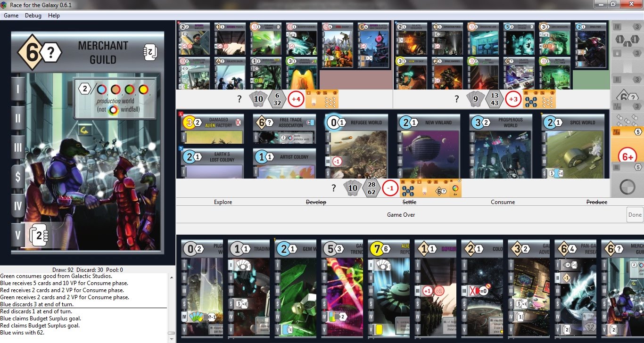Click the Blaster Runners card in red's tableau
Image resolution: width=644 pixels, height=343 pixels.
pyautogui.click(x=301, y=39)
